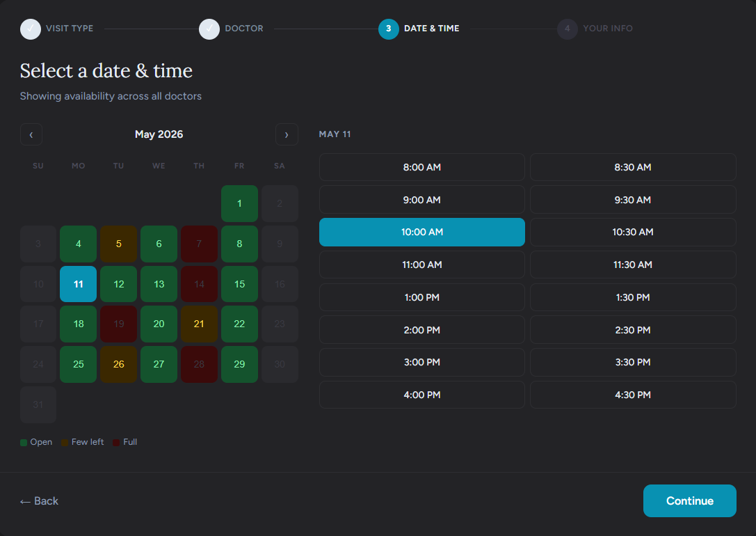Select May 1 on the calendar

239,203
